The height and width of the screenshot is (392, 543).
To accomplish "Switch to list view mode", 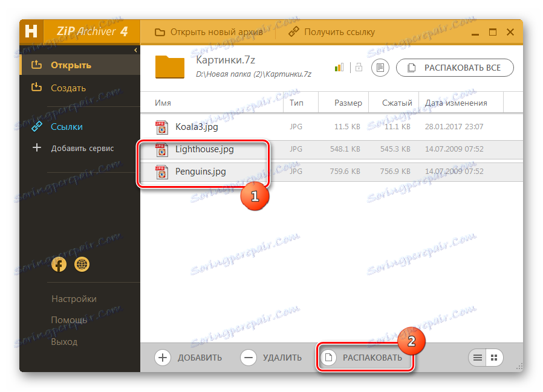I will [478, 358].
